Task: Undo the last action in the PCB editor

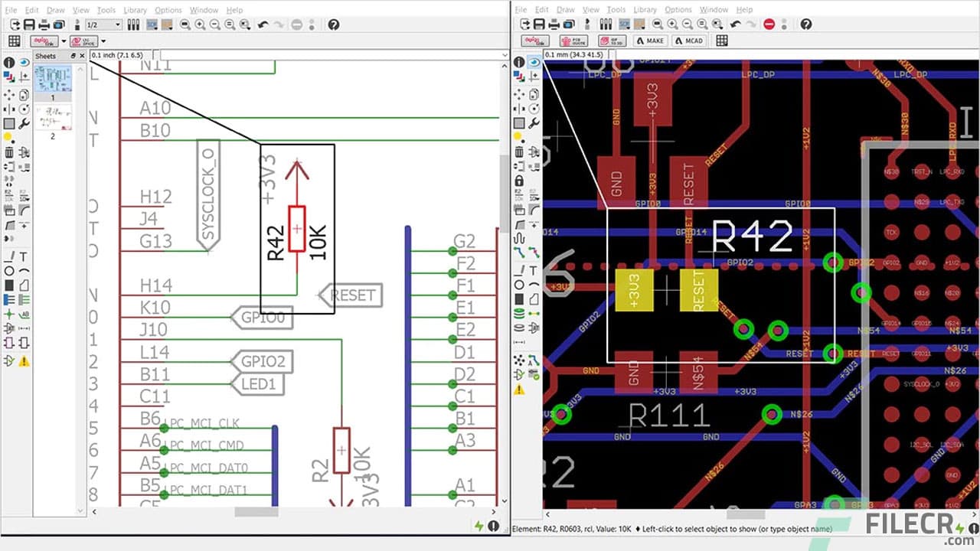Action: (x=736, y=24)
